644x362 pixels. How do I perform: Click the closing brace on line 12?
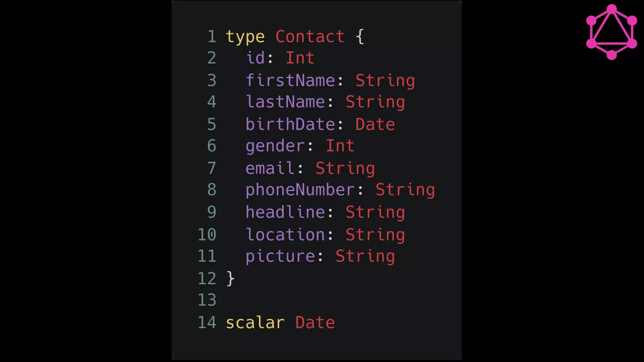pos(230,279)
